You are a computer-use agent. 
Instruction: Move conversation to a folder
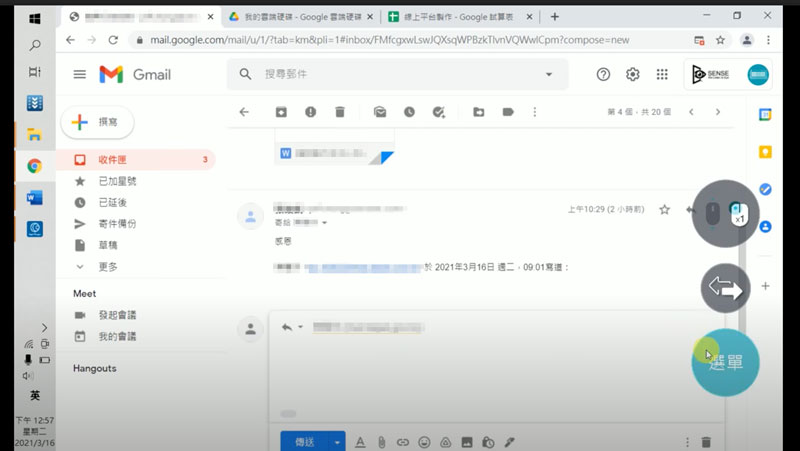click(x=479, y=112)
